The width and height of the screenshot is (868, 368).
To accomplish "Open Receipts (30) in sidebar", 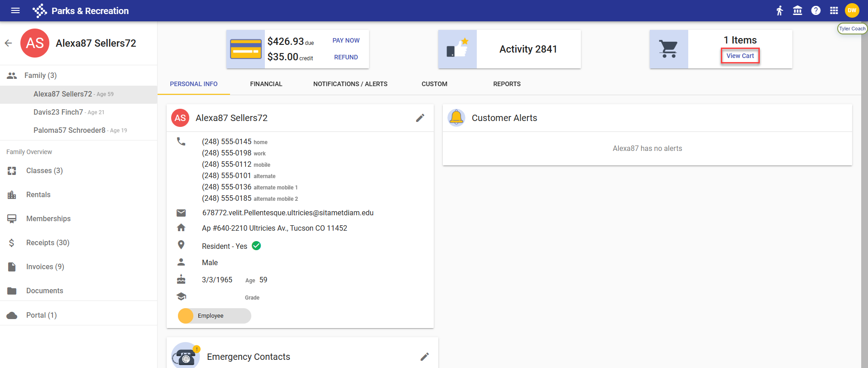I will click(48, 242).
